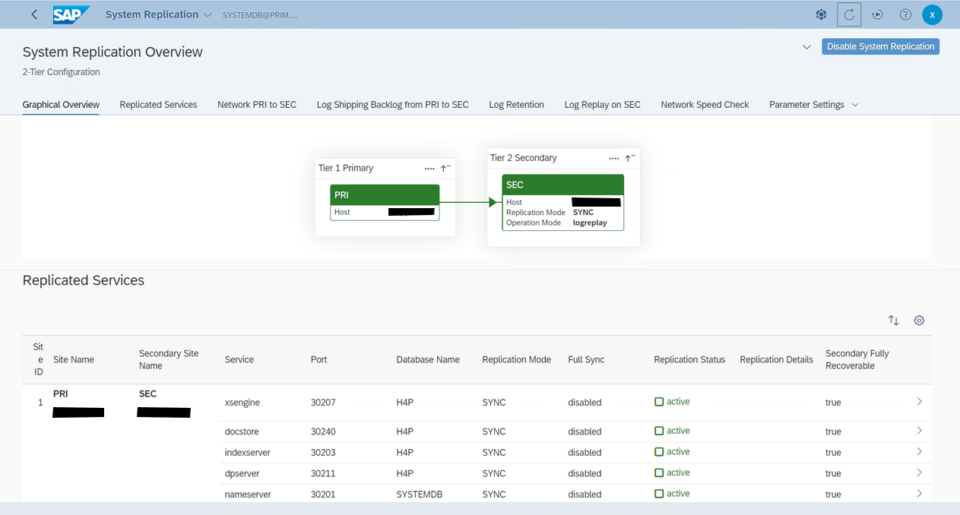This screenshot has height=515, width=960.
Task: Select the docstore service cell
Action: point(241,432)
